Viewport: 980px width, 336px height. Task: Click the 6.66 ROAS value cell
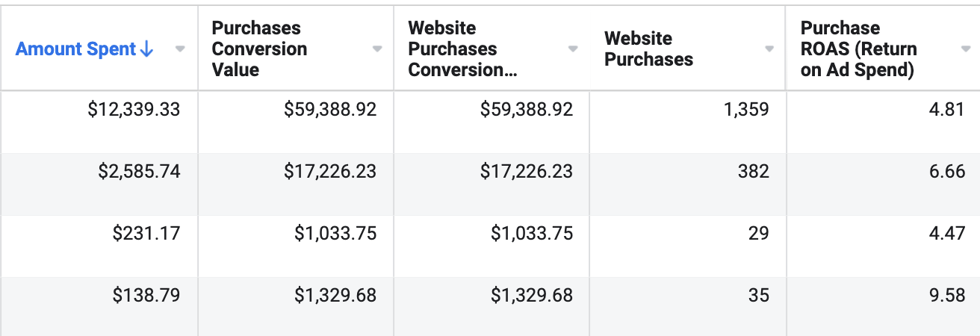[947, 172]
